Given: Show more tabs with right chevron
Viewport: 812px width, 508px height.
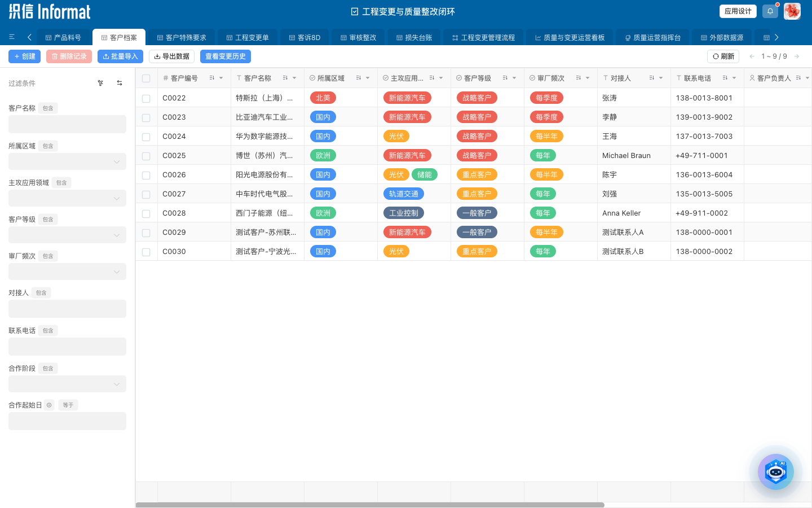Looking at the screenshot, I should [x=776, y=37].
